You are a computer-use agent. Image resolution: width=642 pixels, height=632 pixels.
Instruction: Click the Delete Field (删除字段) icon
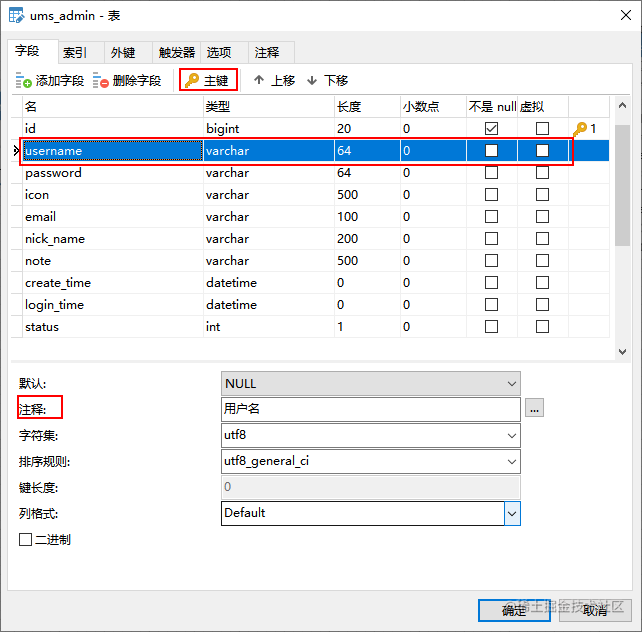[x=100, y=80]
